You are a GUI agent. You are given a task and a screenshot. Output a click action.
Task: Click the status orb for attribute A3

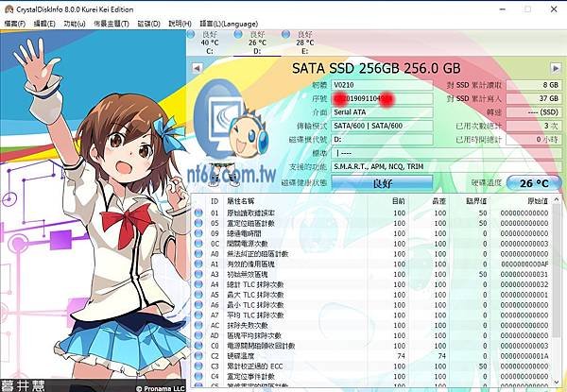tap(198, 274)
